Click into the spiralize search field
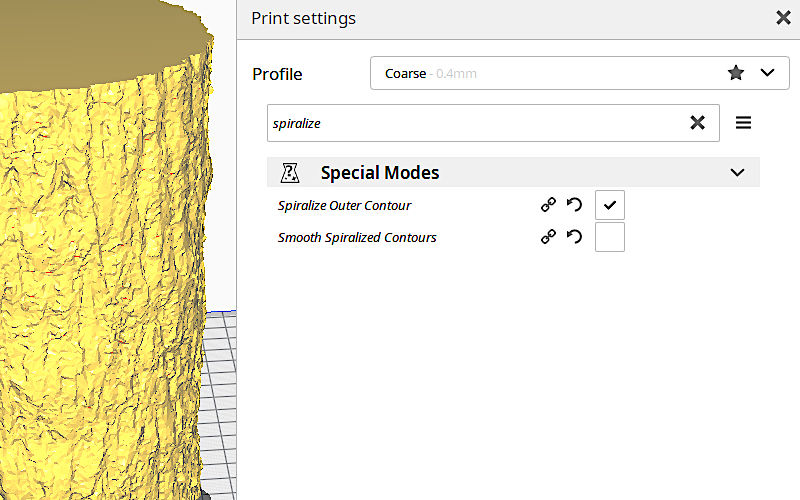Image resolution: width=800 pixels, height=500 pixels. point(477,123)
